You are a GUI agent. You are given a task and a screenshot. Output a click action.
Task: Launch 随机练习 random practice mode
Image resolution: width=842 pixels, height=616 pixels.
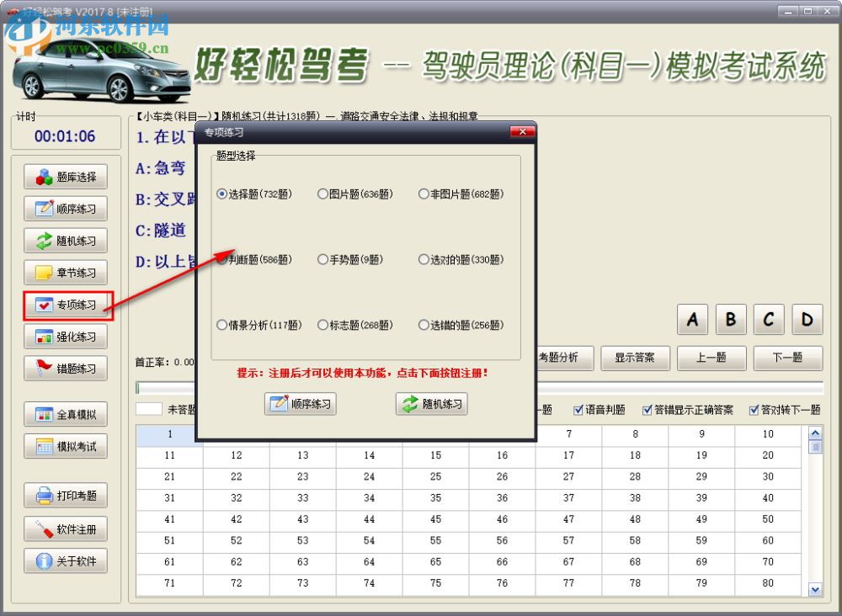click(66, 240)
